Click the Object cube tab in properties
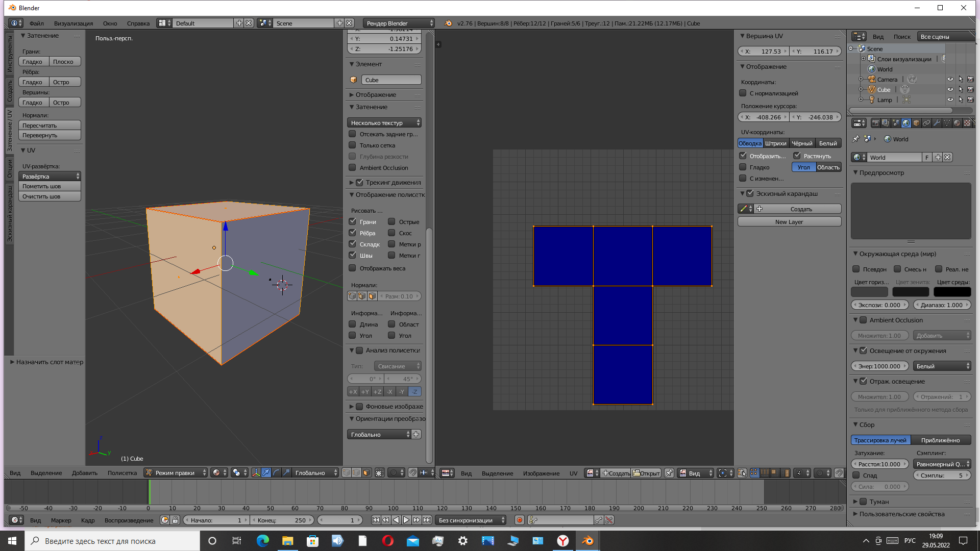980x551 pixels. (916, 123)
